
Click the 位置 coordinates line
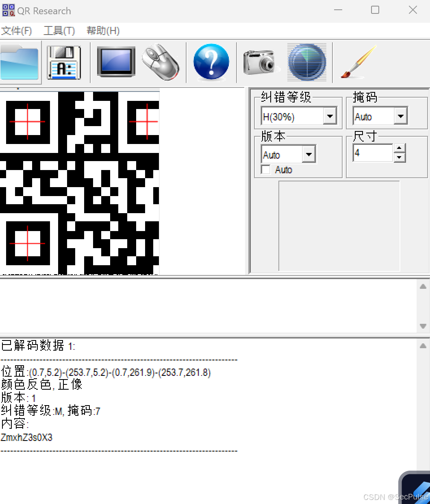(106, 372)
